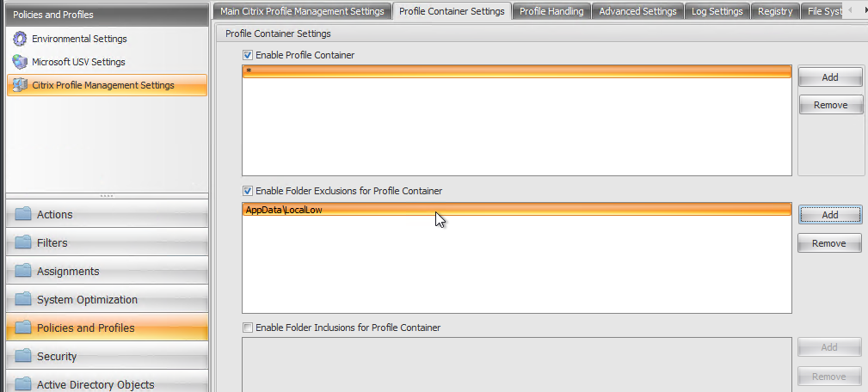Select the asterisk entry in container list
The image size is (868, 392).
click(516, 71)
